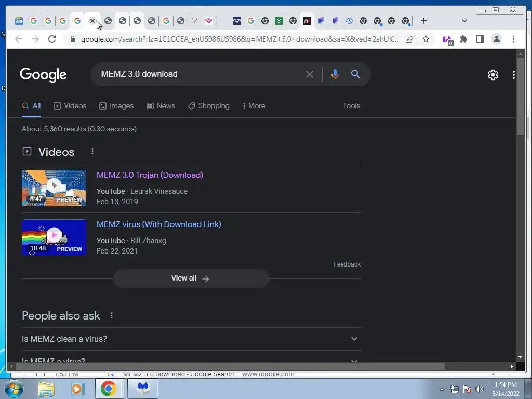The height and width of the screenshot is (399, 532).
Task: Open the vertical dots beside the gear
Action: coord(514,75)
